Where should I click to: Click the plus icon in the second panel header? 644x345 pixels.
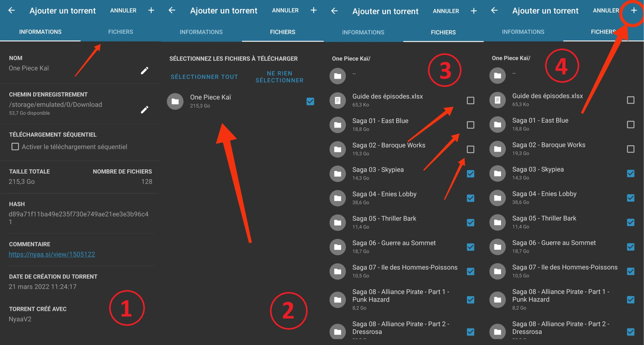313,11
